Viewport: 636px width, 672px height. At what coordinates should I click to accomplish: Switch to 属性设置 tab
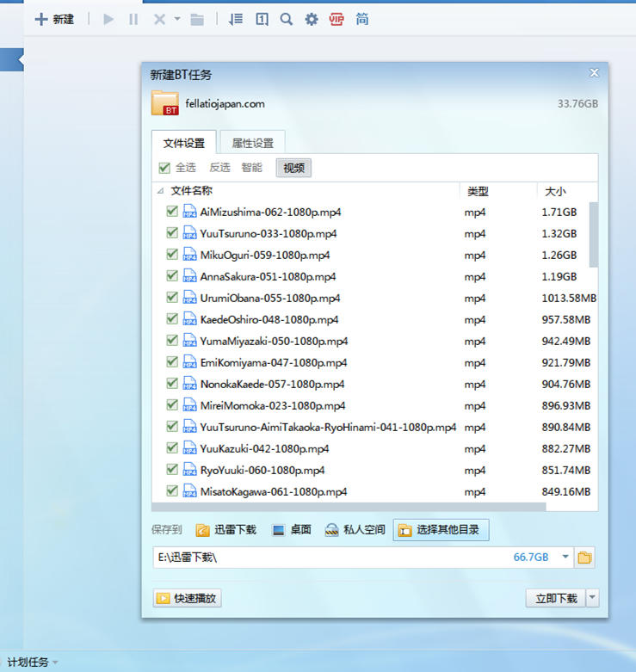(252, 143)
